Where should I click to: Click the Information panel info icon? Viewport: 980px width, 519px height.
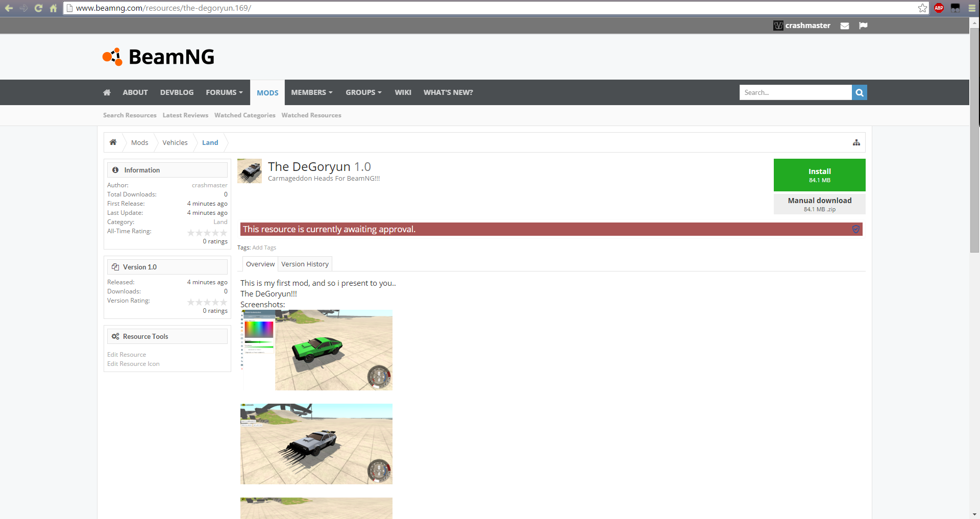[x=115, y=170]
